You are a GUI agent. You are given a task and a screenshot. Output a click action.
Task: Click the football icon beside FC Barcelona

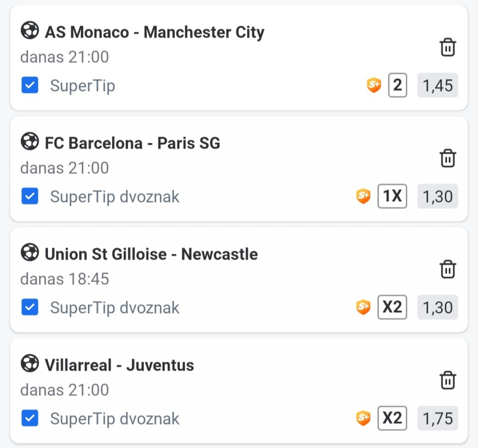pos(30,142)
